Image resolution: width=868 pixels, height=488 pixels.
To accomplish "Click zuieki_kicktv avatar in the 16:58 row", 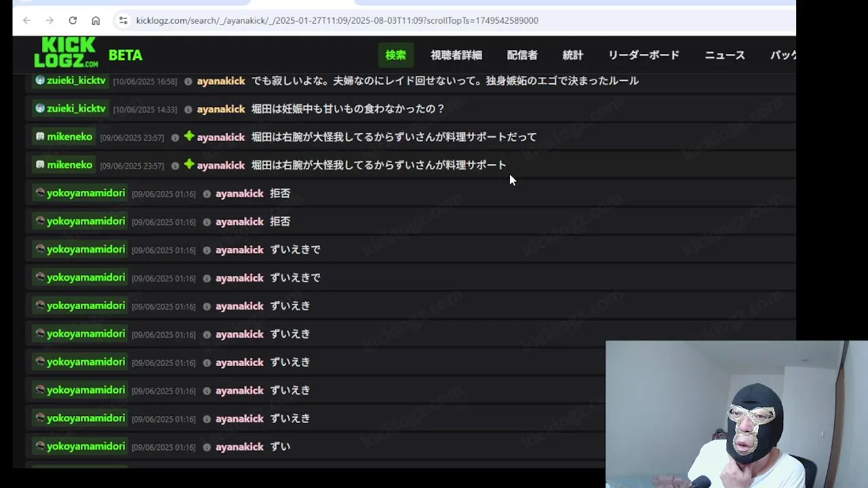I will [x=40, y=80].
